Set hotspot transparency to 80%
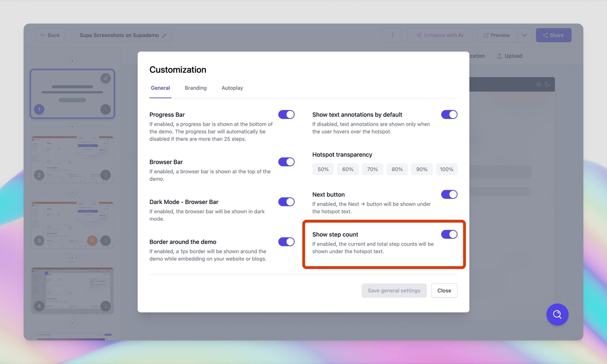The image size is (607, 364). (x=397, y=169)
